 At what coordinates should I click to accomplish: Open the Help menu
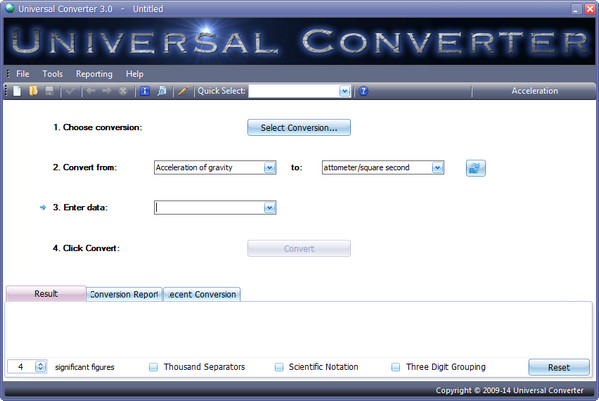tap(134, 74)
